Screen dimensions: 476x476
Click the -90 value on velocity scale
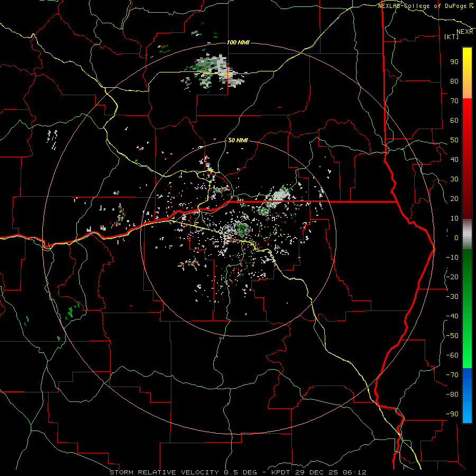click(x=452, y=414)
